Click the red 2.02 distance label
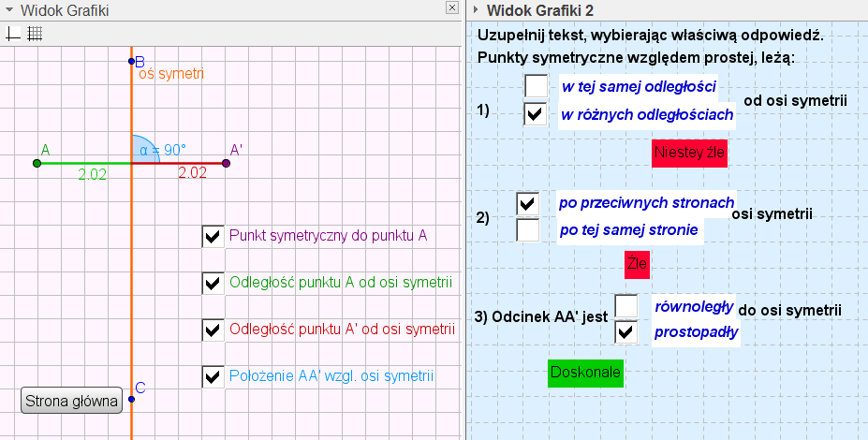868x440 pixels. point(192,172)
